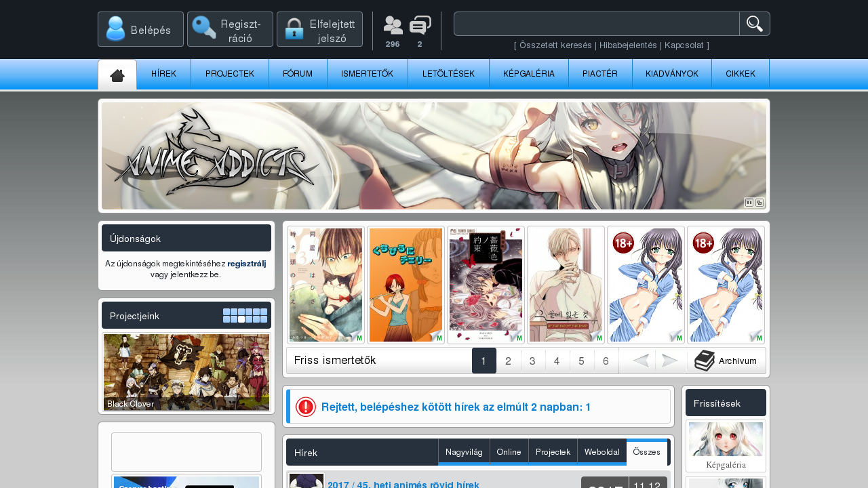868x488 pixels.
Task: Open the ISMERTETŐK menu
Action: [x=367, y=74]
